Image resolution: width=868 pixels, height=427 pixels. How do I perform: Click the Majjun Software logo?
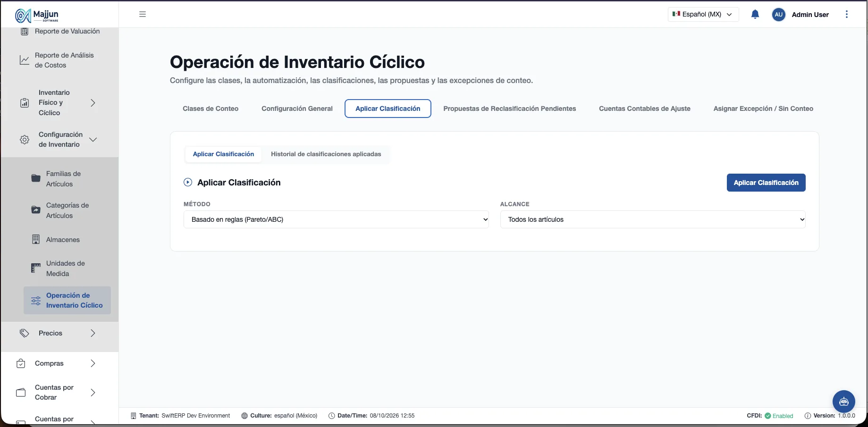37,16
